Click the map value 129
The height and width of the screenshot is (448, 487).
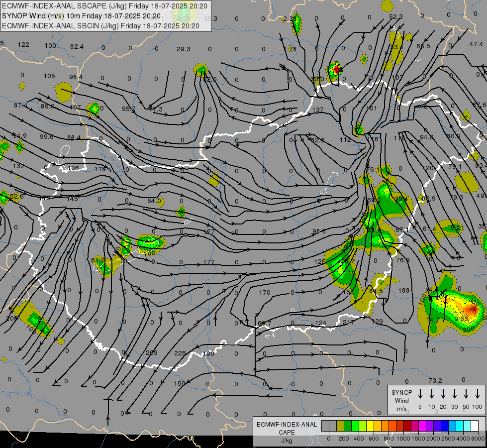(x=377, y=322)
